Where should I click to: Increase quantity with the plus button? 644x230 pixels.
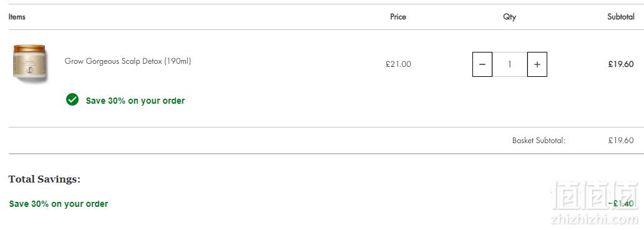coord(537,64)
